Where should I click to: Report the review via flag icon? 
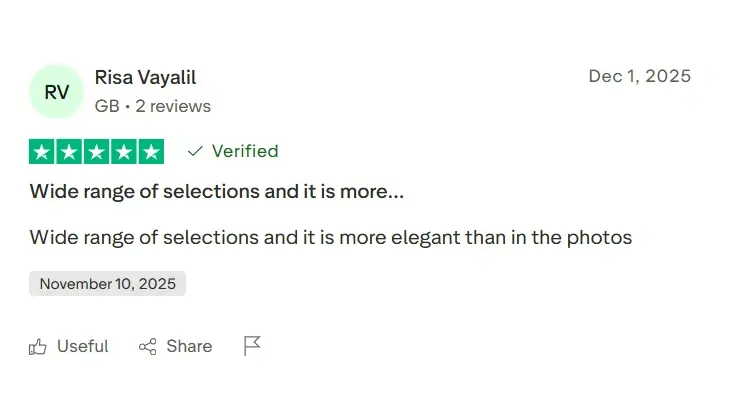pos(252,346)
